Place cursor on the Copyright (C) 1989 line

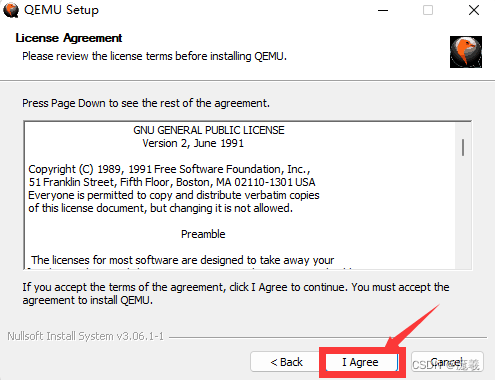click(x=169, y=169)
